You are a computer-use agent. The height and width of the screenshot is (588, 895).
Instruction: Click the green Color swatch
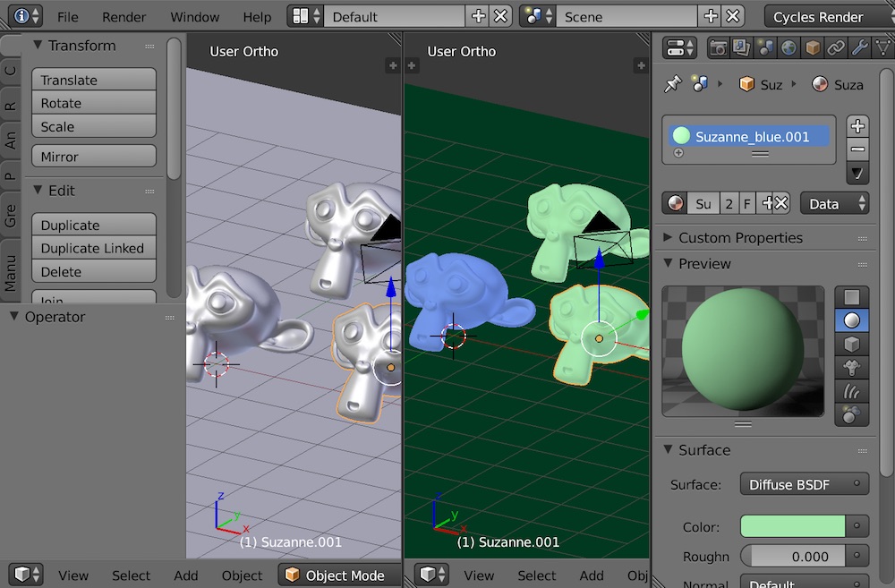pos(792,526)
